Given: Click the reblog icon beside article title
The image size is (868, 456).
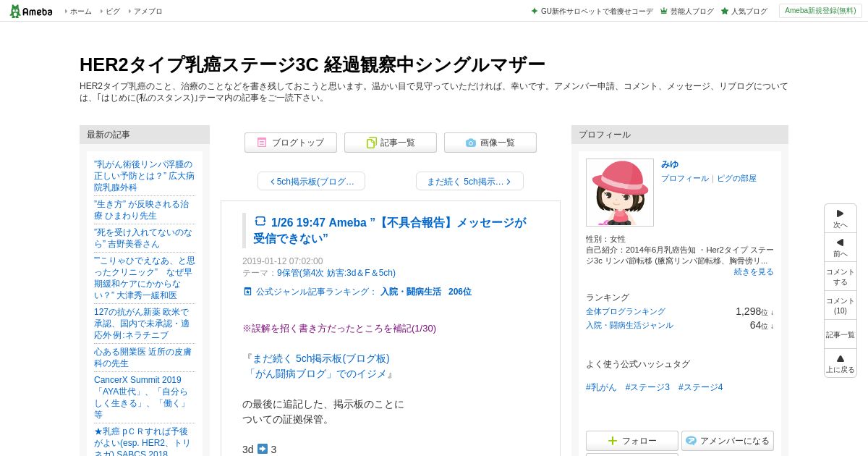Looking at the screenshot, I should (260, 221).
